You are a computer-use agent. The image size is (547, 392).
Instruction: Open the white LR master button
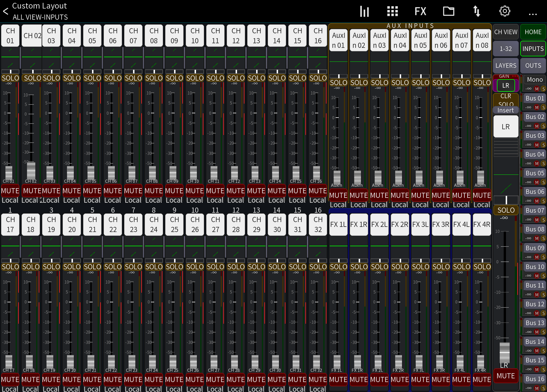[x=506, y=126]
